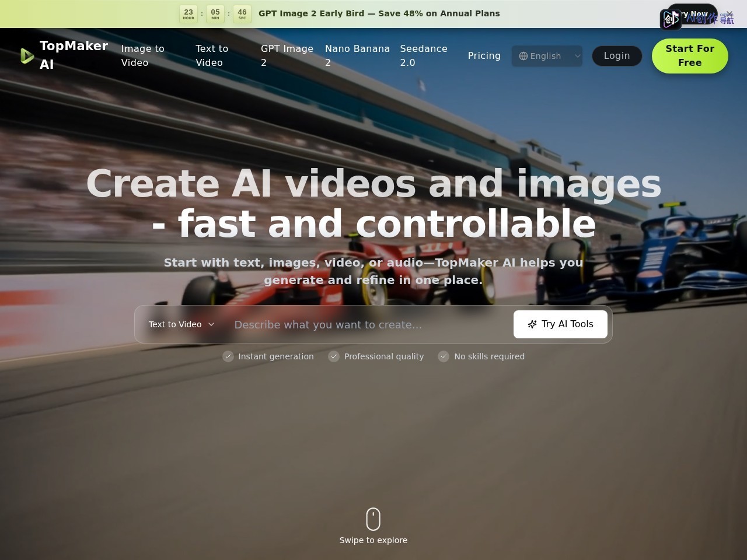Viewport: 747px width, 560px height.
Task: Click the TopMaker AI play-triangle logo icon
Action: [x=27, y=55]
